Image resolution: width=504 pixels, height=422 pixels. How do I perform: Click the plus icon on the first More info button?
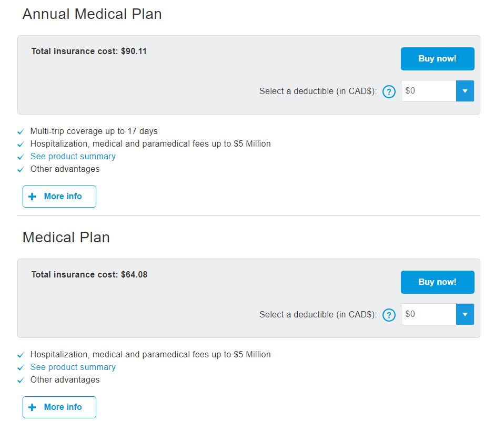pyautogui.click(x=33, y=196)
